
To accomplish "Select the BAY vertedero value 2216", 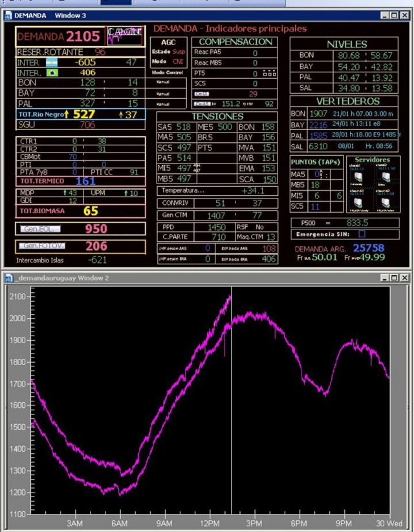I will click(318, 125).
